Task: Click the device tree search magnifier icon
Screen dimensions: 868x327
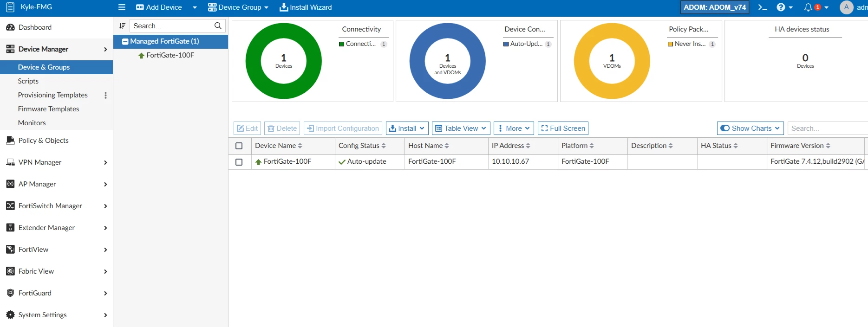Action: click(x=218, y=26)
